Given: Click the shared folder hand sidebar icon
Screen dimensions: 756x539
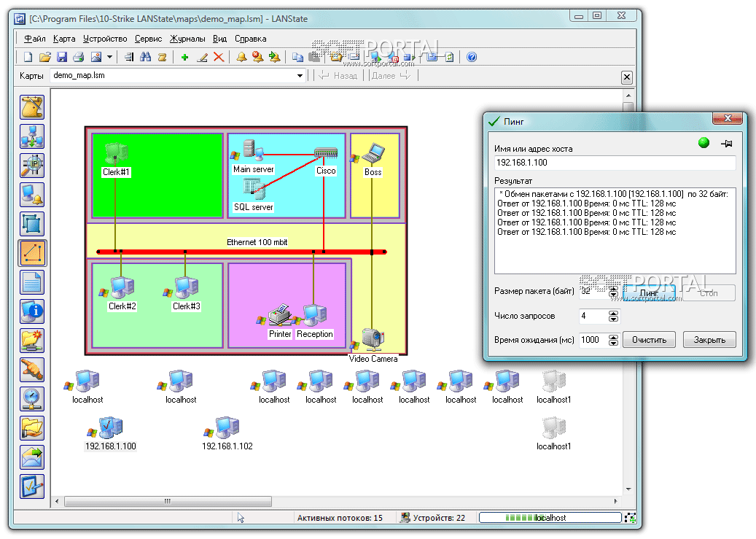Looking at the screenshot, I should (x=32, y=428).
